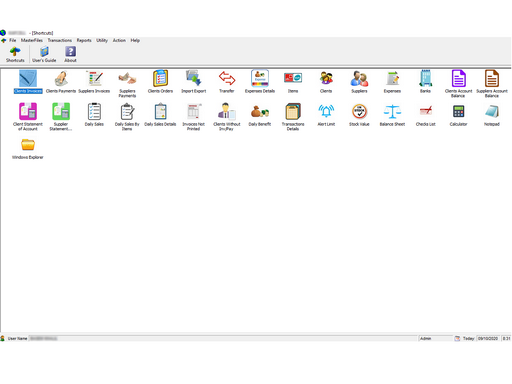This screenshot has height=384, width=512.
Task: Click the User's Guide toolbar button
Action: pos(44,54)
